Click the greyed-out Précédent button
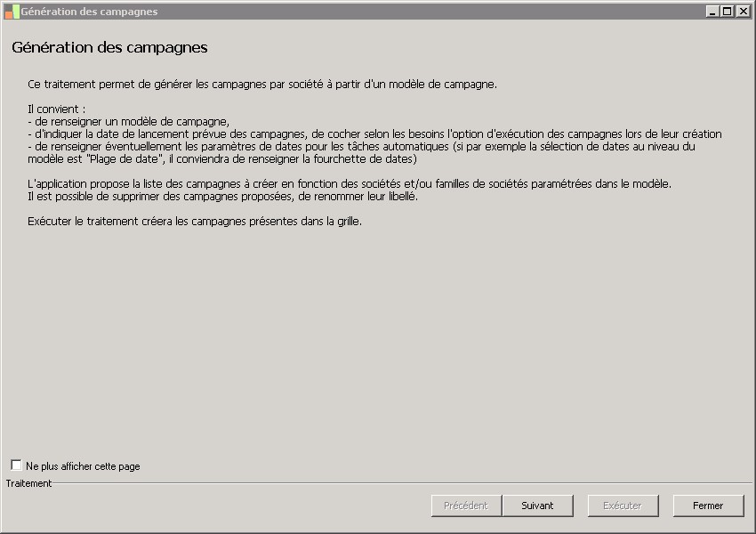This screenshot has height=534, width=756. pyautogui.click(x=466, y=506)
